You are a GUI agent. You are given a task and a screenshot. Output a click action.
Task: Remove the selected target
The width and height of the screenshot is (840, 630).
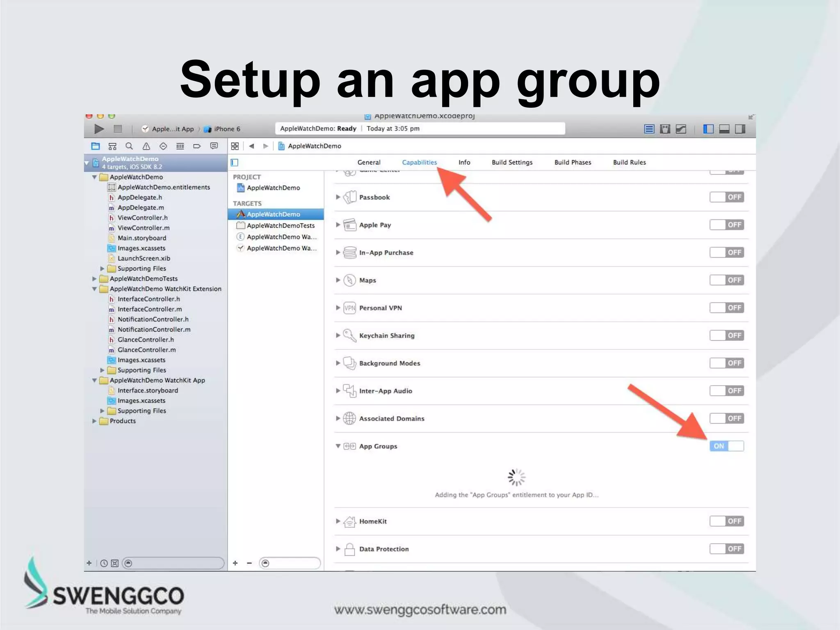249,563
